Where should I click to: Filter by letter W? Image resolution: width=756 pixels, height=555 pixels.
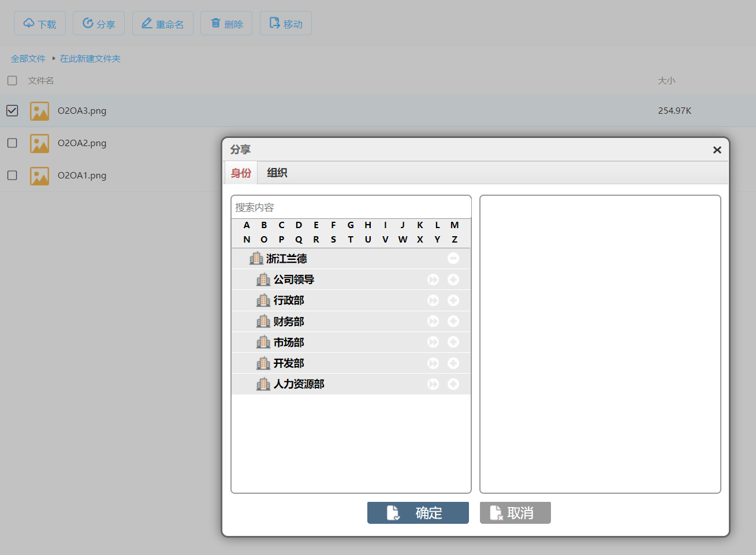403,240
